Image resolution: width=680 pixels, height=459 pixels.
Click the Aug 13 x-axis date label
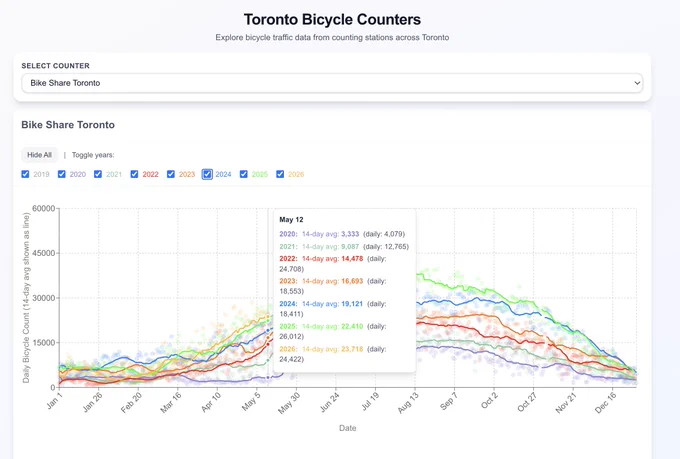tap(408, 403)
